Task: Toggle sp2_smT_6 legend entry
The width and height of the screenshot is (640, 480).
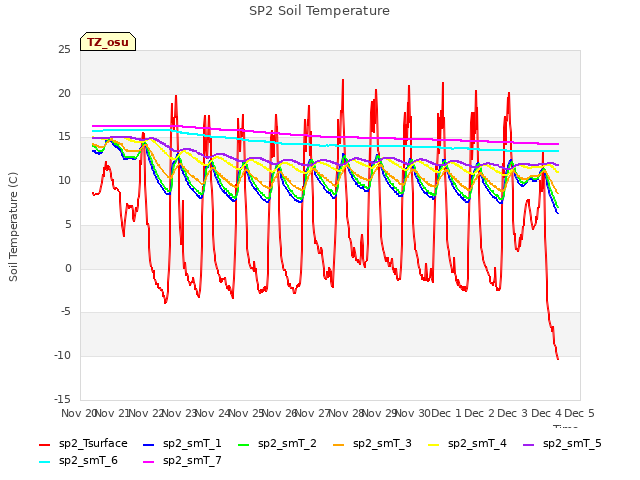Action: point(78,461)
